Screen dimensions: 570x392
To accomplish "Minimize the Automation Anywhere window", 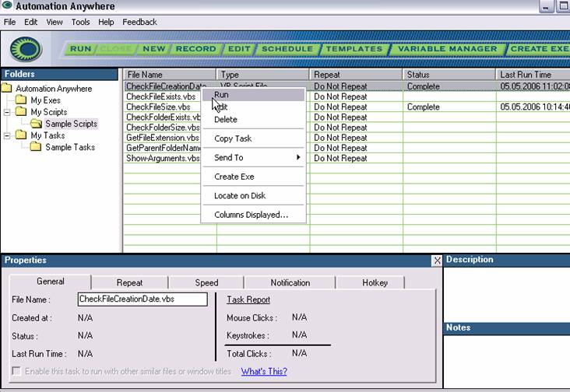I will [546, 6].
